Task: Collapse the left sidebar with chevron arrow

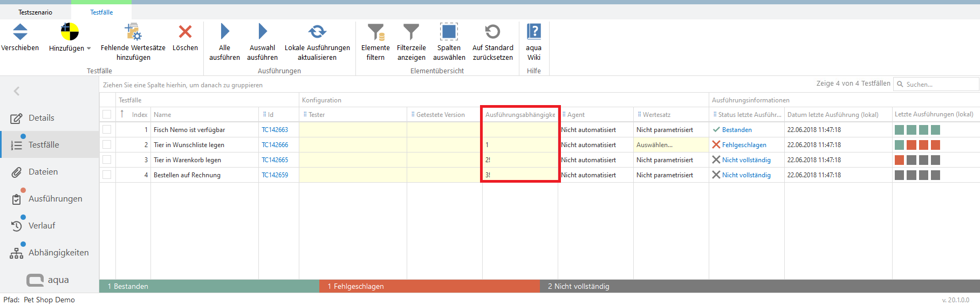Action: pos(17,91)
